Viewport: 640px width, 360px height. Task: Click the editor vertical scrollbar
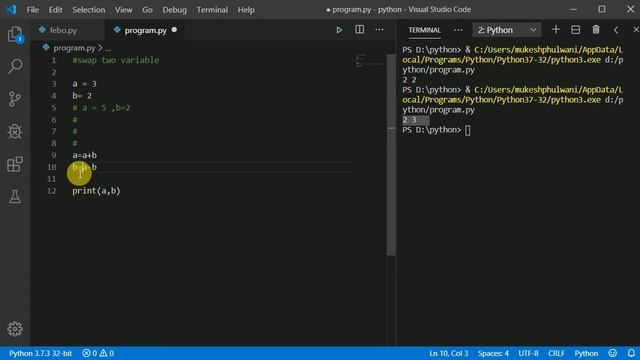[391, 155]
